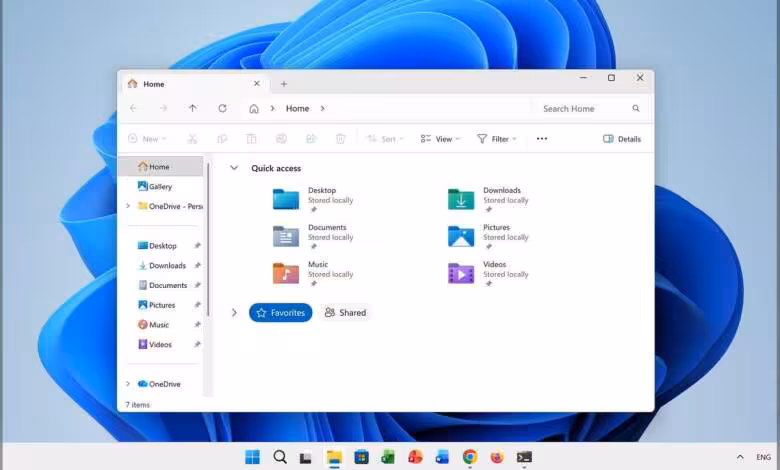The image size is (780, 470).
Task: Click the Paste clipboard icon in toolbar
Action: 252,139
